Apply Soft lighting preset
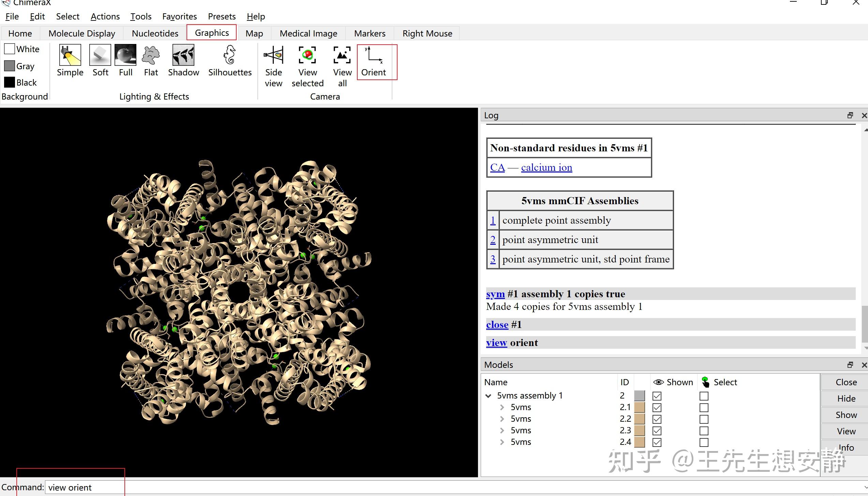 [100, 55]
